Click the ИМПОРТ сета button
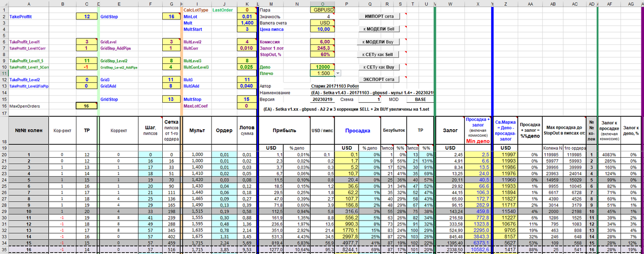 tap(379, 16)
